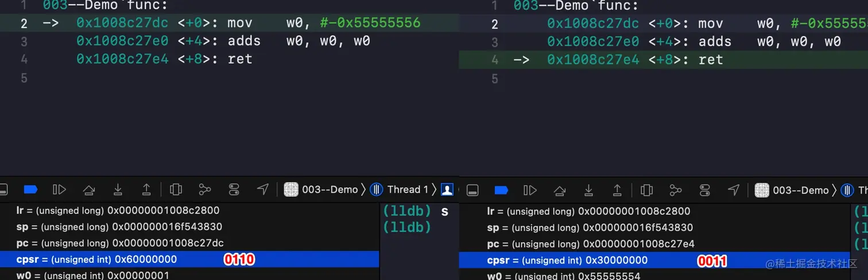Open memory graph debugger in left bar
Image resolution: width=868 pixels, height=280 pixels.
pyautogui.click(x=205, y=189)
